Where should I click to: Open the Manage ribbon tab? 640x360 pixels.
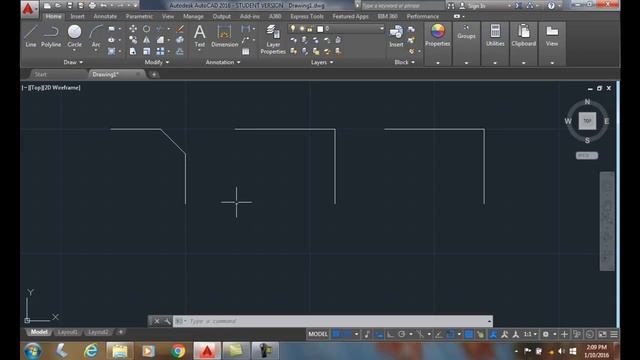[193, 16]
